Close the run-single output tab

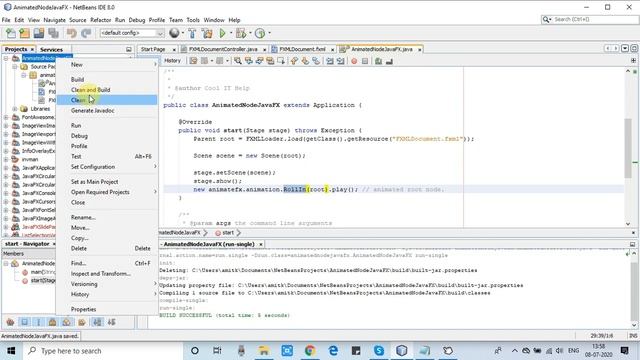tap(261, 244)
